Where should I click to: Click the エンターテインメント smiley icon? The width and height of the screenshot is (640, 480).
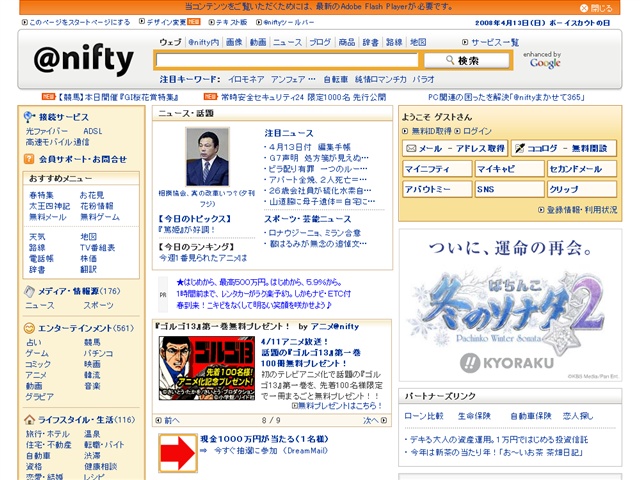tap(29, 328)
